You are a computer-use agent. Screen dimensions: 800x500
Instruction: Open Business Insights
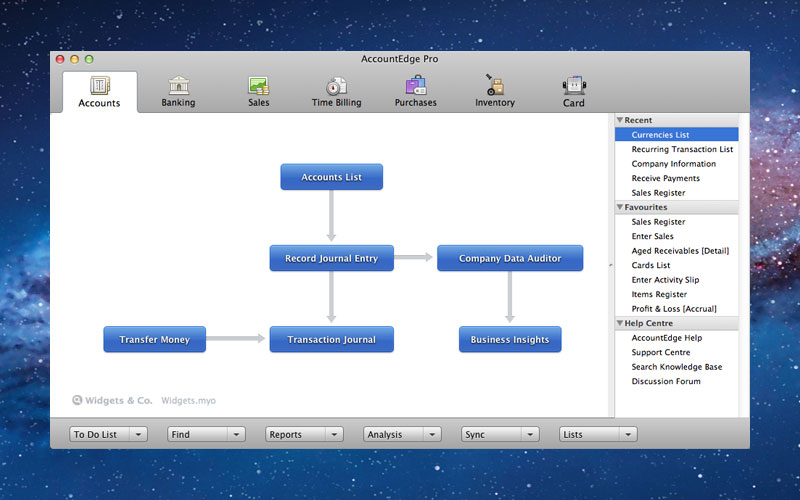pyautogui.click(x=510, y=339)
